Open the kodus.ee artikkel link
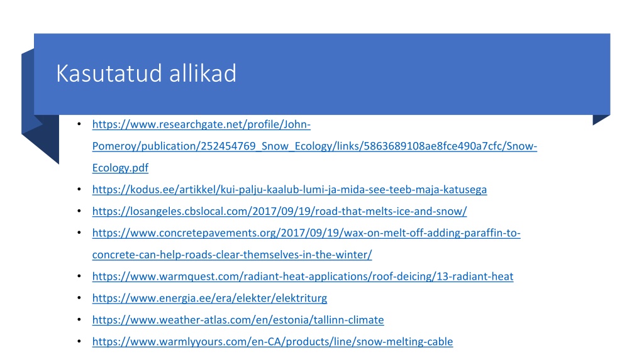Image resolution: width=644 pixels, height=362 pixels. [x=289, y=190]
